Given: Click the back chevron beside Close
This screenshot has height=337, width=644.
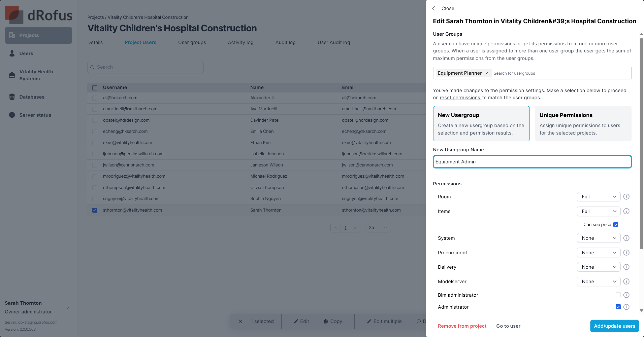Looking at the screenshot, I should click(434, 8).
